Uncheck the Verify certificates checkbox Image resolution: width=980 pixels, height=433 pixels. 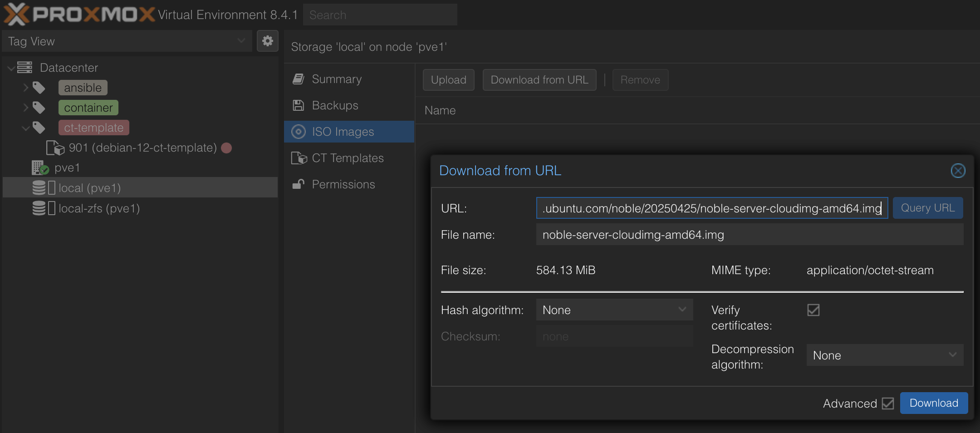[813, 310]
